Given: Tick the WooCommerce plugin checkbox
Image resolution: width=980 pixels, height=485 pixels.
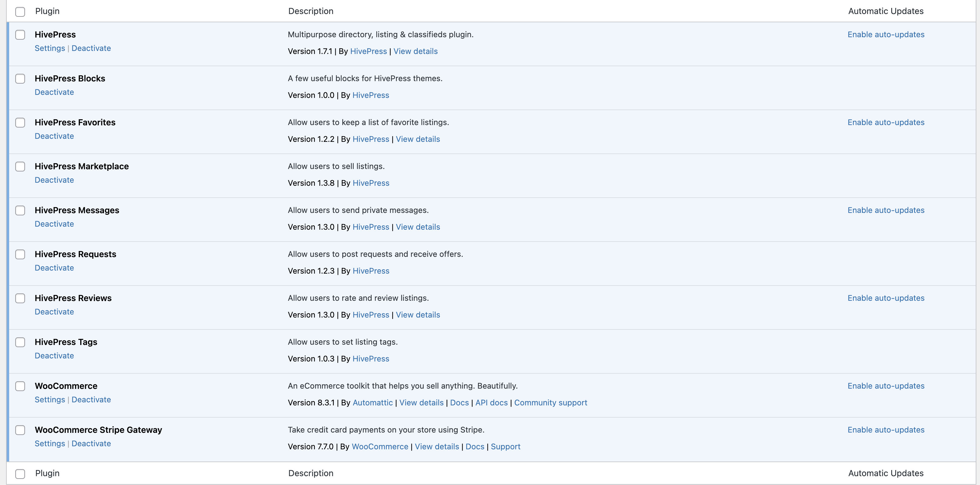Looking at the screenshot, I should coord(20,386).
